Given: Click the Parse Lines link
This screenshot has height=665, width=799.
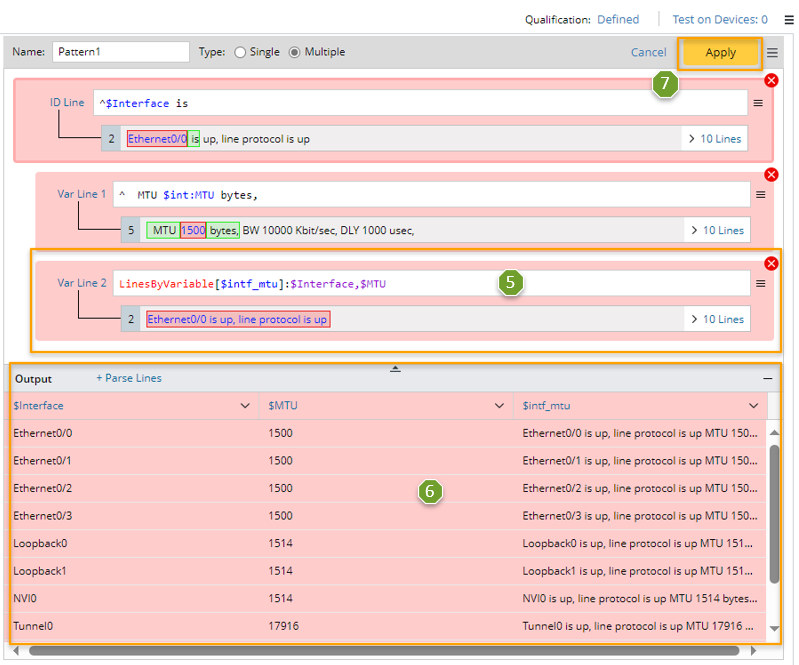Looking at the screenshot, I should coord(129,378).
